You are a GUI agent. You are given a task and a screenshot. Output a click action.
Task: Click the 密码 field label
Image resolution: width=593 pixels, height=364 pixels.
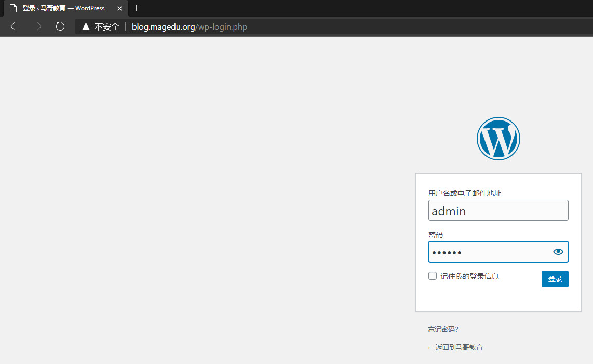coord(435,235)
